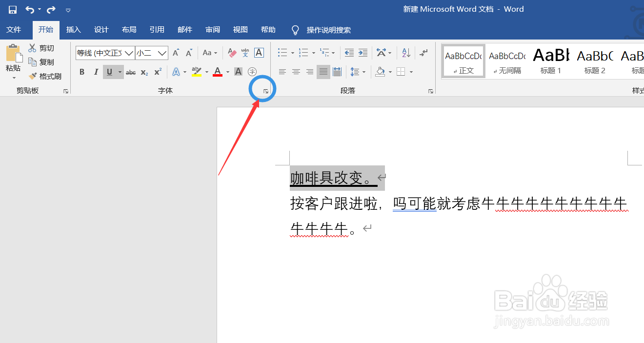The image size is (644, 343).
Task: Click the Clear All Formatting icon
Action: (231, 53)
